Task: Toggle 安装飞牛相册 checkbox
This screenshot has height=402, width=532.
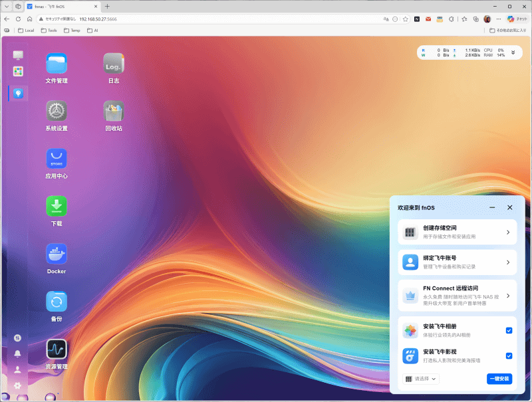Action: 509,330
